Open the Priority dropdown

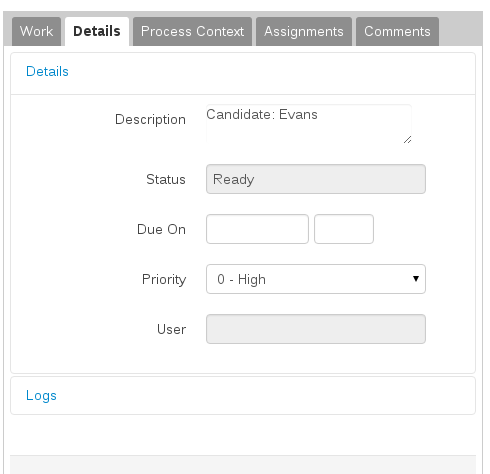pos(316,279)
